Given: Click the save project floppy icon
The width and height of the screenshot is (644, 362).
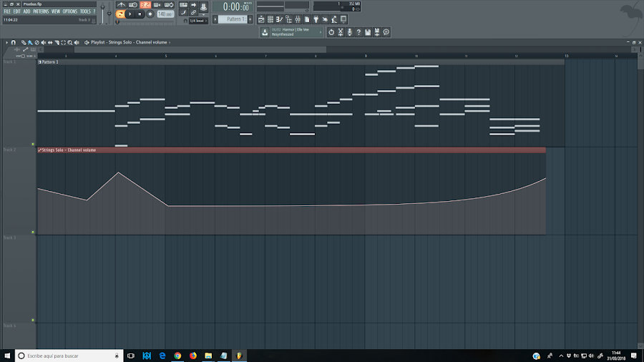Looking at the screenshot, I should (x=368, y=32).
